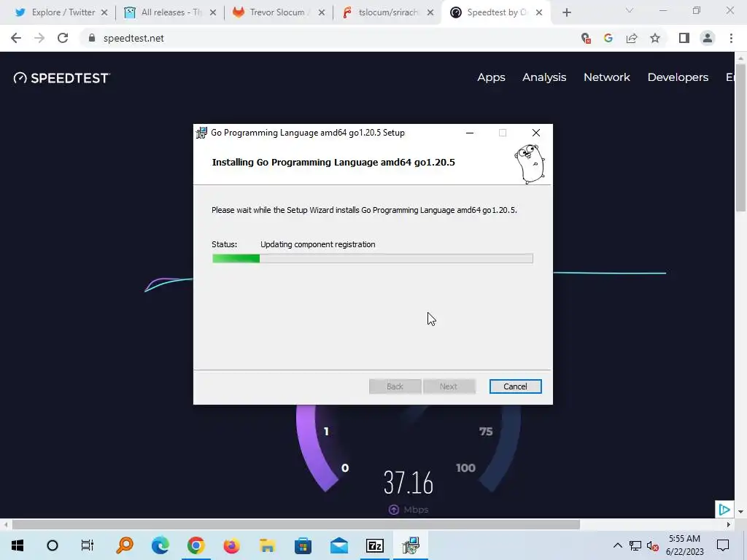Open the clock showing 5:55 AM

pyautogui.click(x=684, y=545)
